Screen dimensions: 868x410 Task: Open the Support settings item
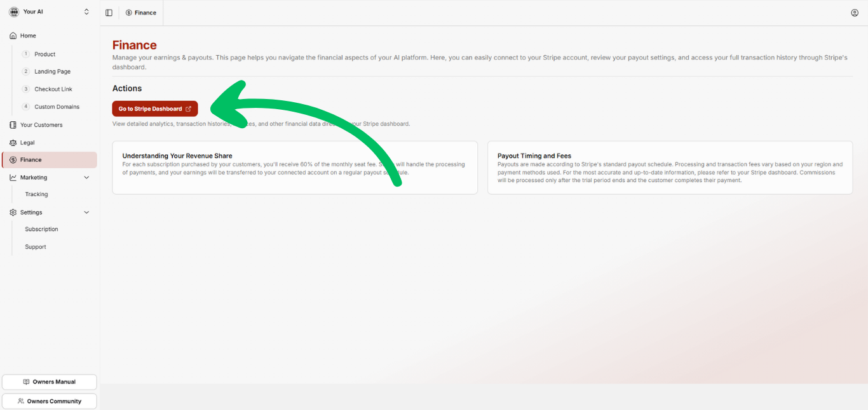36,247
